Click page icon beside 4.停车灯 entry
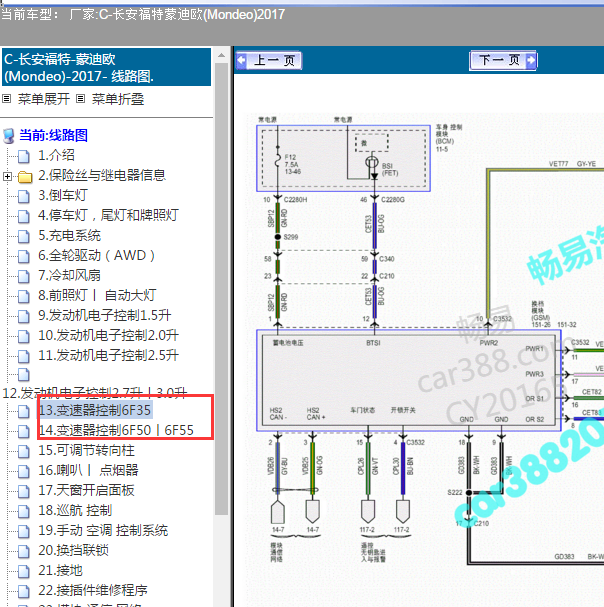Viewport: 604px width, 607px height. (24, 217)
